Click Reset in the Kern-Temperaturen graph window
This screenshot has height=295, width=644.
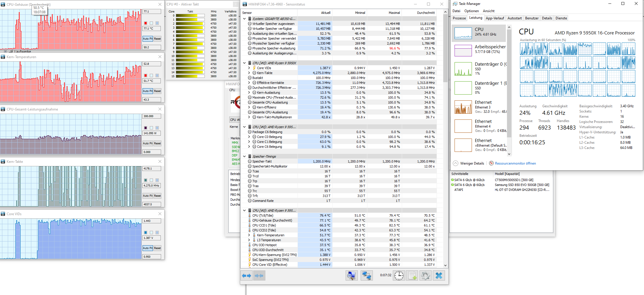(157, 91)
